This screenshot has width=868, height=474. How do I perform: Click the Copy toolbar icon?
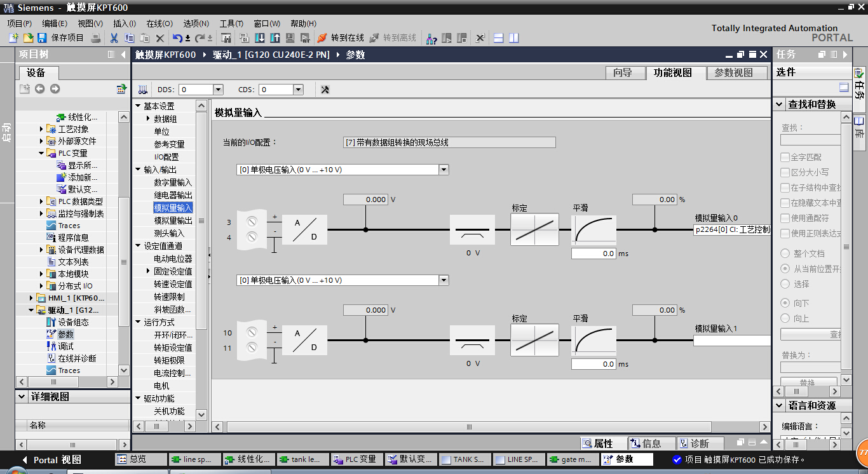tap(129, 38)
